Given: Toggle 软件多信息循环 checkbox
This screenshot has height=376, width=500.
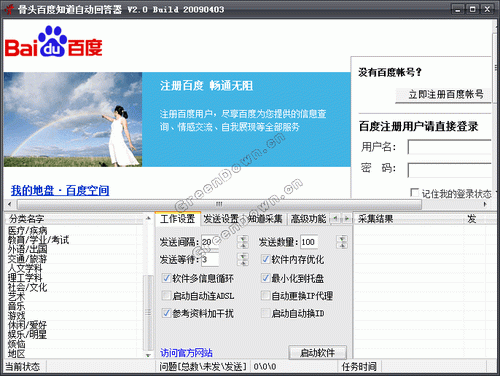Looking at the screenshot, I should pyautogui.click(x=166, y=278).
